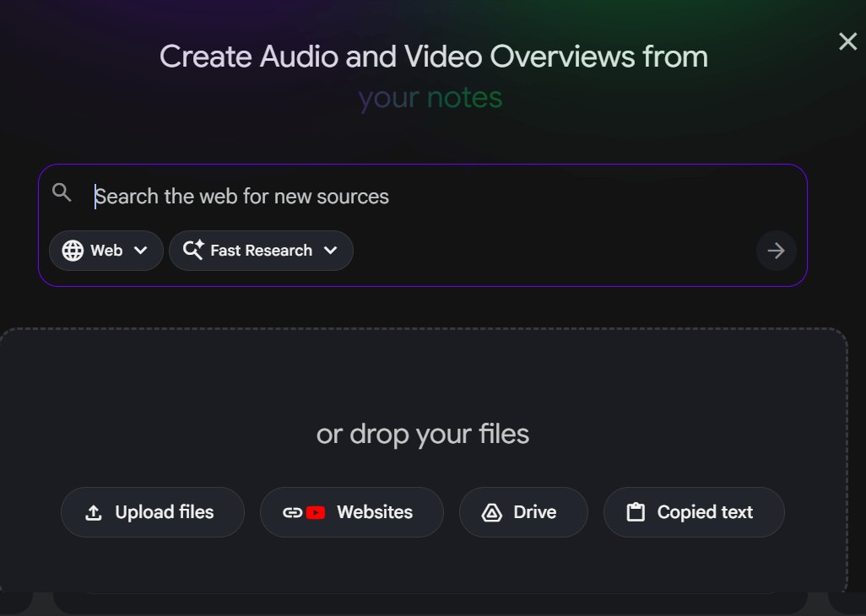Image resolution: width=866 pixels, height=616 pixels.
Task: Select the clipboard icon on Copied text
Action: 636,511
